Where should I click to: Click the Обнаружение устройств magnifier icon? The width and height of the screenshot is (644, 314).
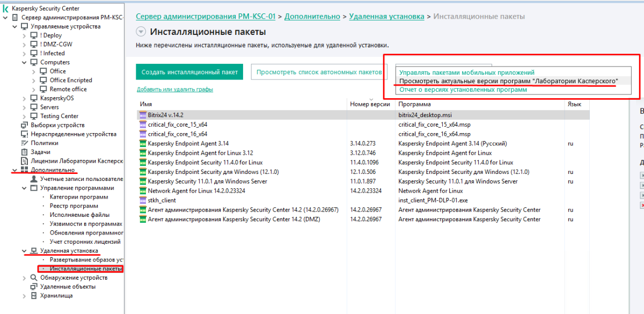pyautogui.click(x=34, y=278)
